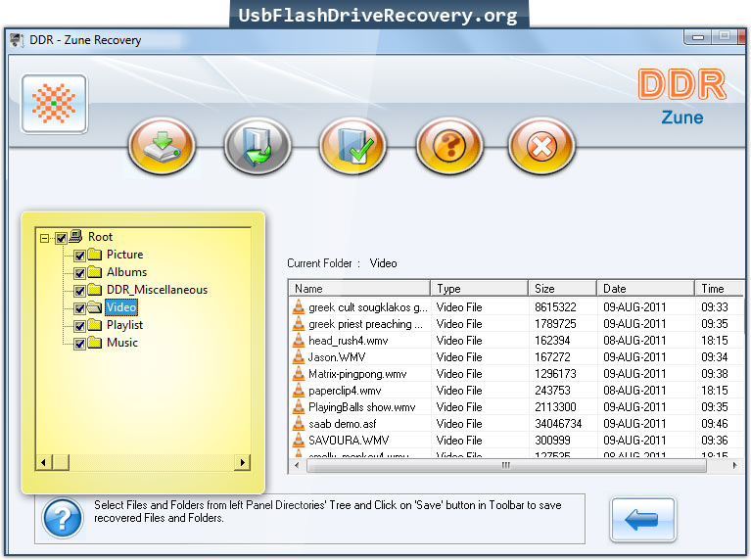The width and height of the screenshot is (751, 560).
Task: Select the PlayingBalls show.wmv file name
Action: [x=361, y=407]
